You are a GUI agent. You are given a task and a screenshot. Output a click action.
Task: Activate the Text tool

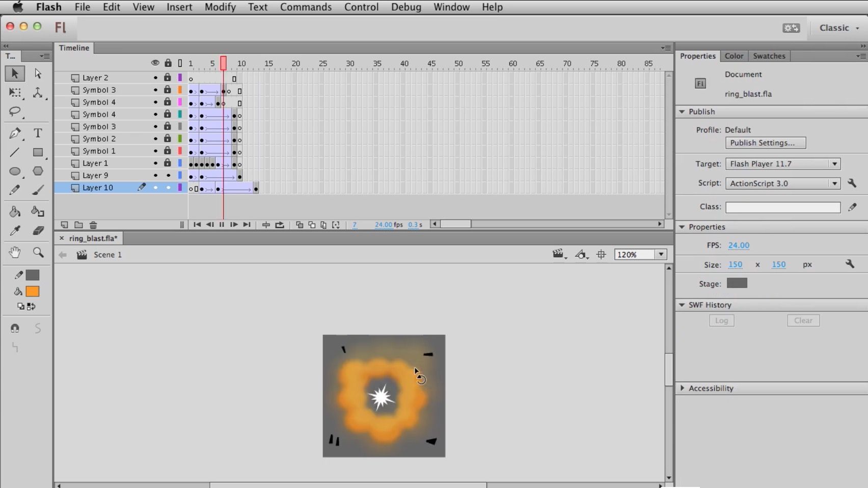pyautogui.click(x=38, y=133)
